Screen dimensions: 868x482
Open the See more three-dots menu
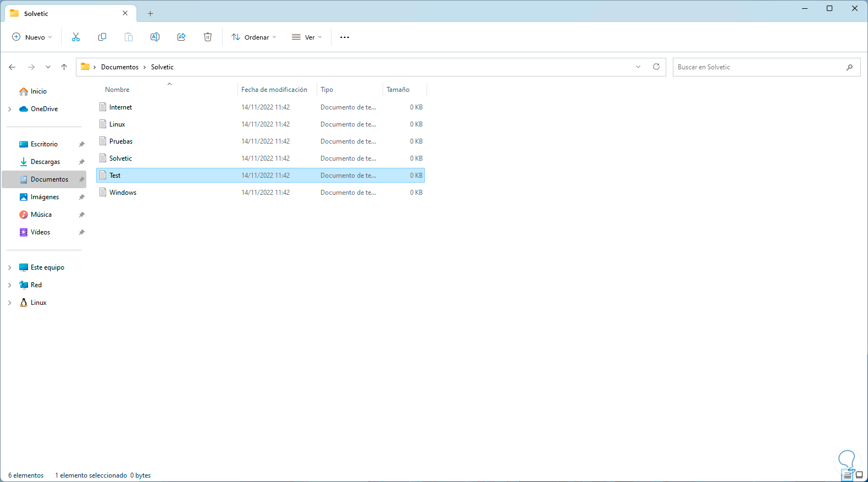[345, 37]
